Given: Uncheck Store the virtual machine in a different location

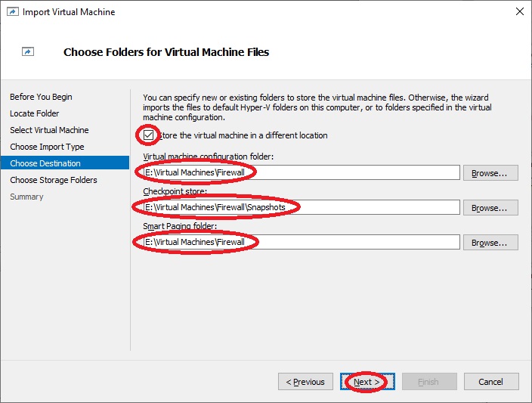Looking at the screenshot, I should point(148,135).
